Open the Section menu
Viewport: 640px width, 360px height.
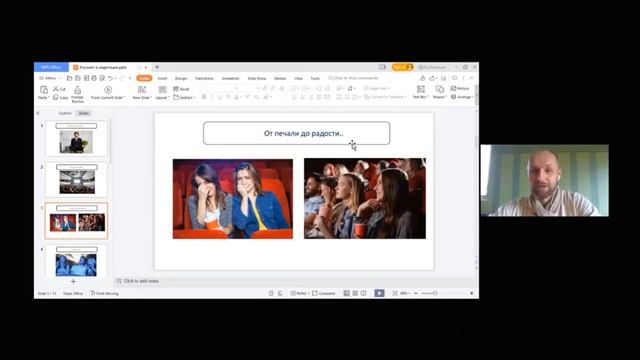[x=184, y=98]
